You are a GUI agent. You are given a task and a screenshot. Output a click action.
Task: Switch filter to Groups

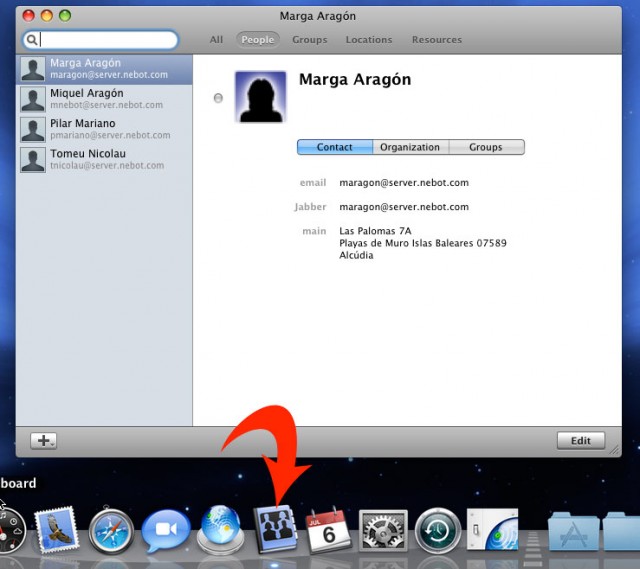pyautogui.click(x=310, y=40)
